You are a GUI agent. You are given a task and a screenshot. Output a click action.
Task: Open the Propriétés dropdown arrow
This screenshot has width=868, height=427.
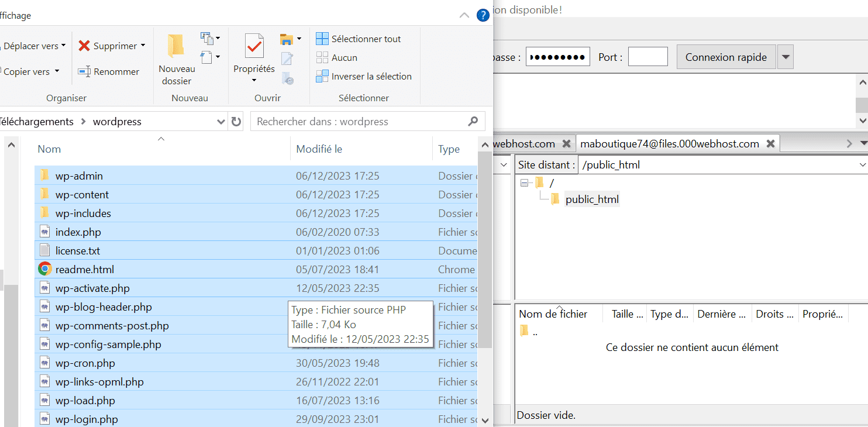(254, 80)
